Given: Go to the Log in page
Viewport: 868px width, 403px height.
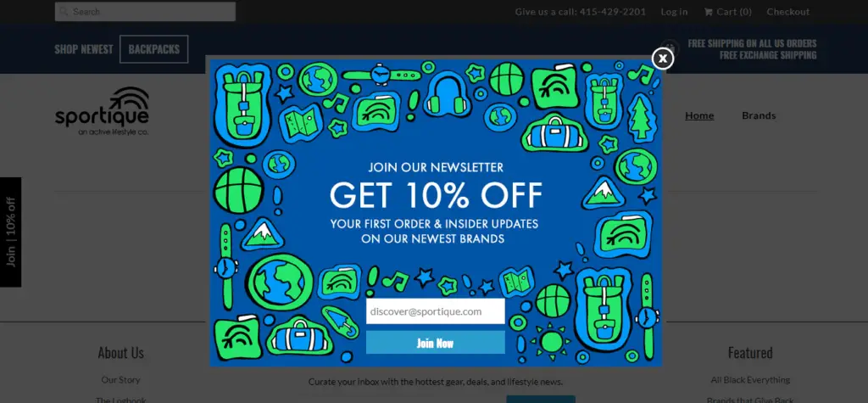Looking at the screenshot, I should pyautogui.click(x=674, y=12).
